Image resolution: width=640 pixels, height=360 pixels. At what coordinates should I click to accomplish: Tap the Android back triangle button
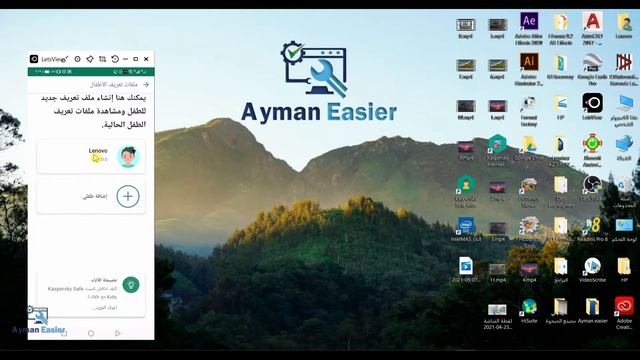click(x=118, y=333)
